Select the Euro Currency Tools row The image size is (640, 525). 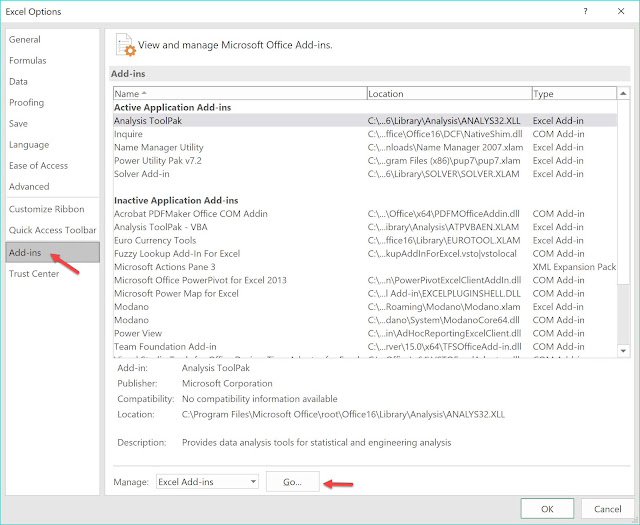tap(365, 240)
